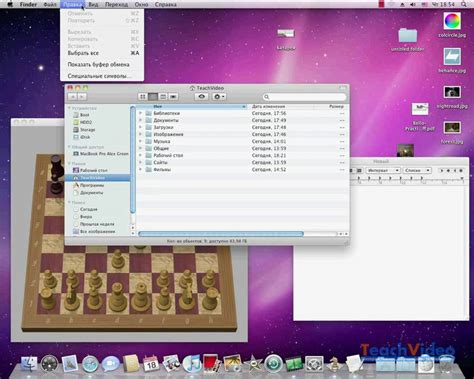Sort by the Размер column header
474x379 pixels.
(331, 107)
